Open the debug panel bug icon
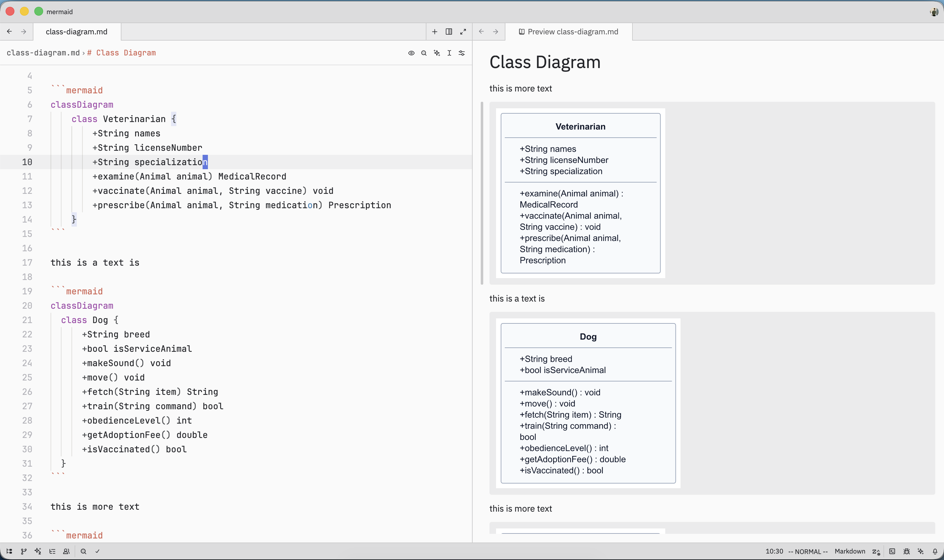Image resolution: width=944 pixels, height=560 pixels. tap(906, 551)
